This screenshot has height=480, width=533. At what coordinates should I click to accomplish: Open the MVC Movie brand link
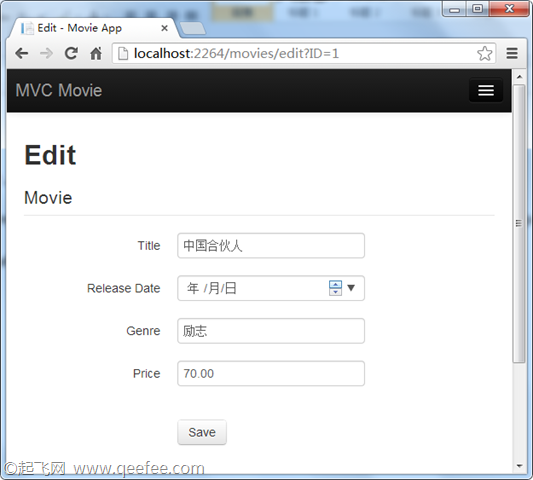coord(59,90)
